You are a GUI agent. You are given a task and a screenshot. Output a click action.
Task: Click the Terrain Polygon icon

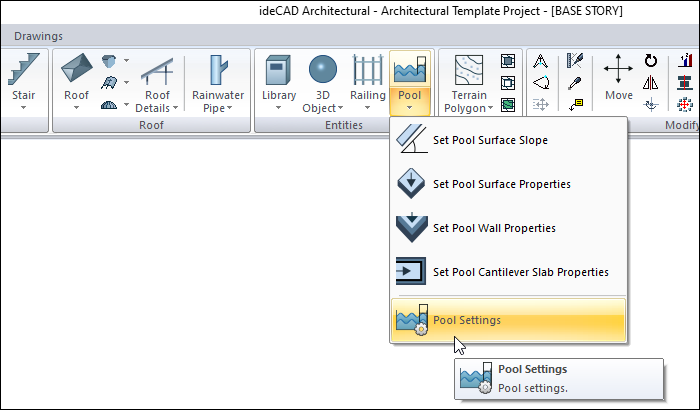coord(469,72)
